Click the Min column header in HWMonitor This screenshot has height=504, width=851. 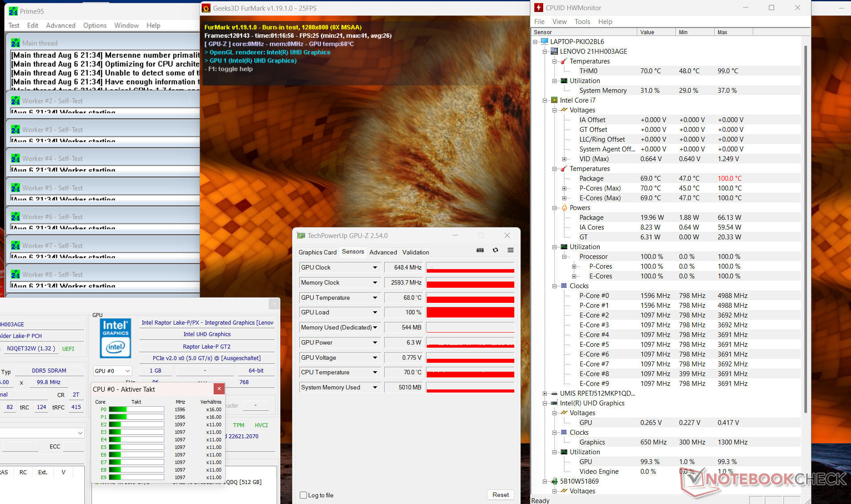point(694,32)
